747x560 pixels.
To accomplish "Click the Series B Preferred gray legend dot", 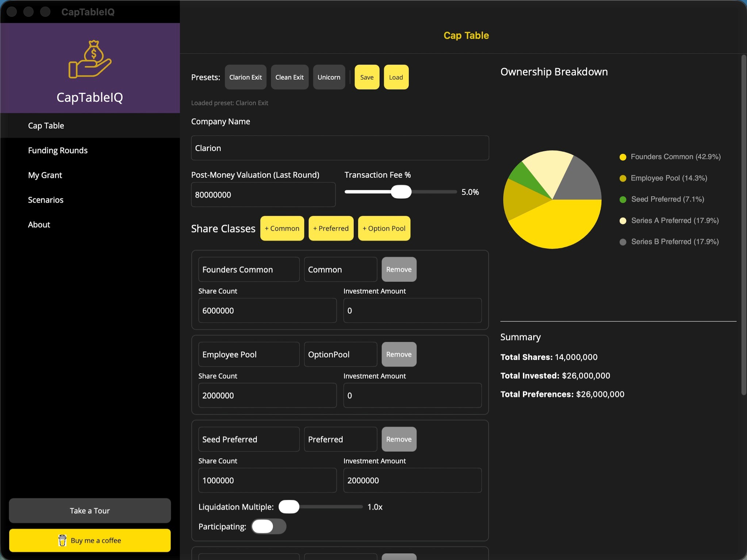I will pyautogui.click(x=623, y=242).
